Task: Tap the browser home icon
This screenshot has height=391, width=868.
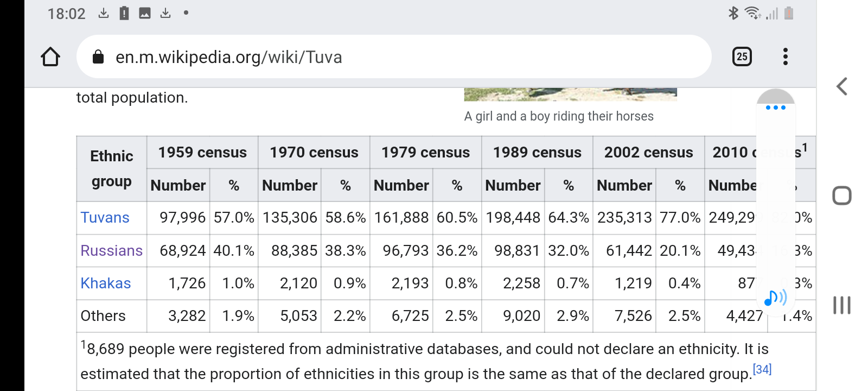Action: 50,57
